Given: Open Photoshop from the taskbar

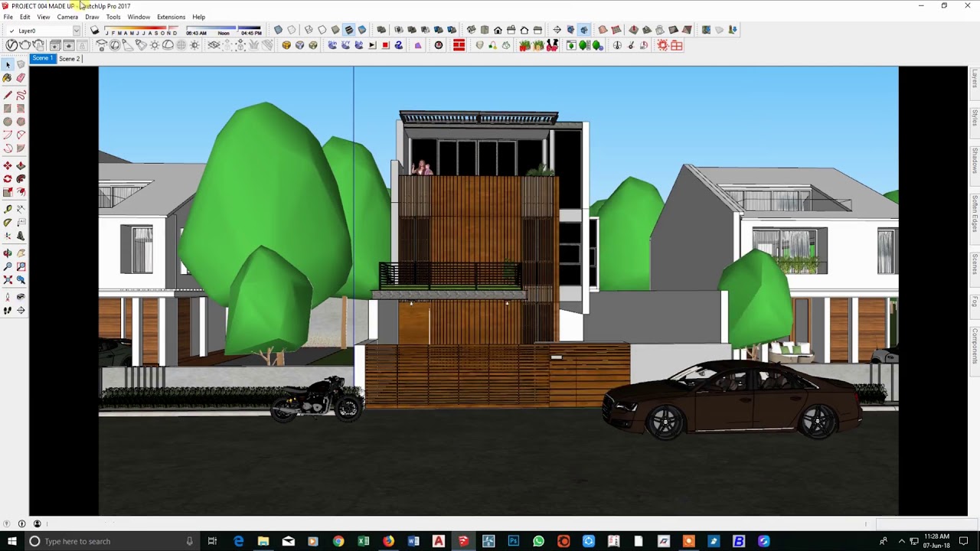Looking at the screenshot, I should point(513,541).
